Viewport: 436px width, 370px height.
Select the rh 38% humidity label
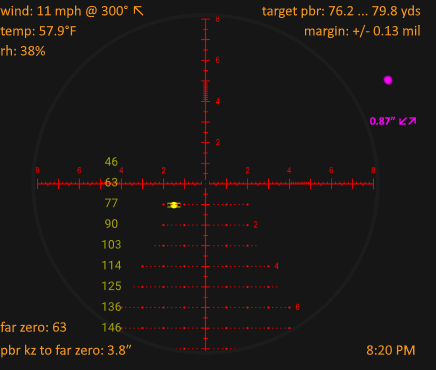(23, 51)
